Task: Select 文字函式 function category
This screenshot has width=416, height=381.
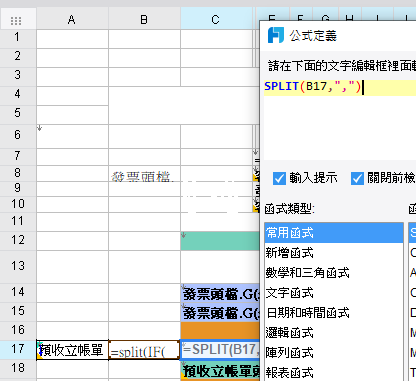Action: click(334, 293)
